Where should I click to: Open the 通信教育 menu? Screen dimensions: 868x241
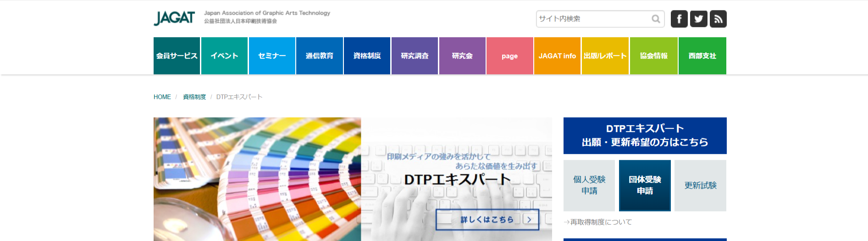[x=320, y=56]
